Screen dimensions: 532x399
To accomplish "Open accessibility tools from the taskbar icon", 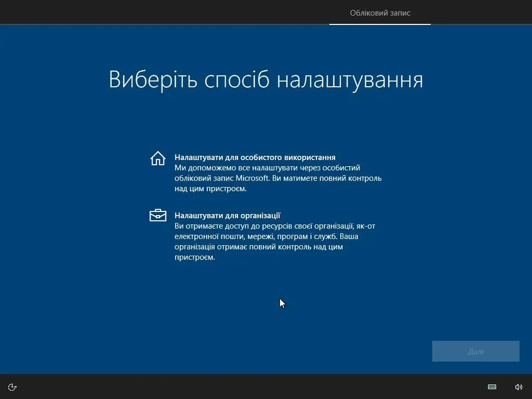I will [11, 387].
